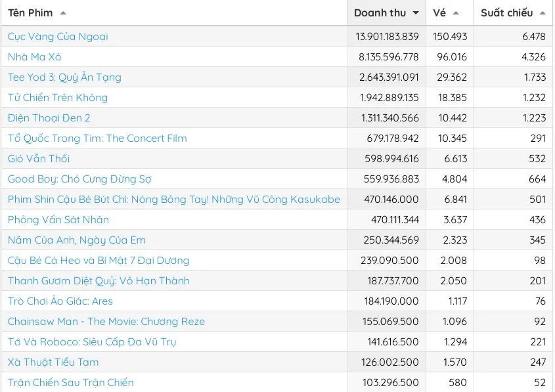Sort table by Tên Phim column header
Screen dimensions: 555x392
pyautogui.click(x=30, y=13)
